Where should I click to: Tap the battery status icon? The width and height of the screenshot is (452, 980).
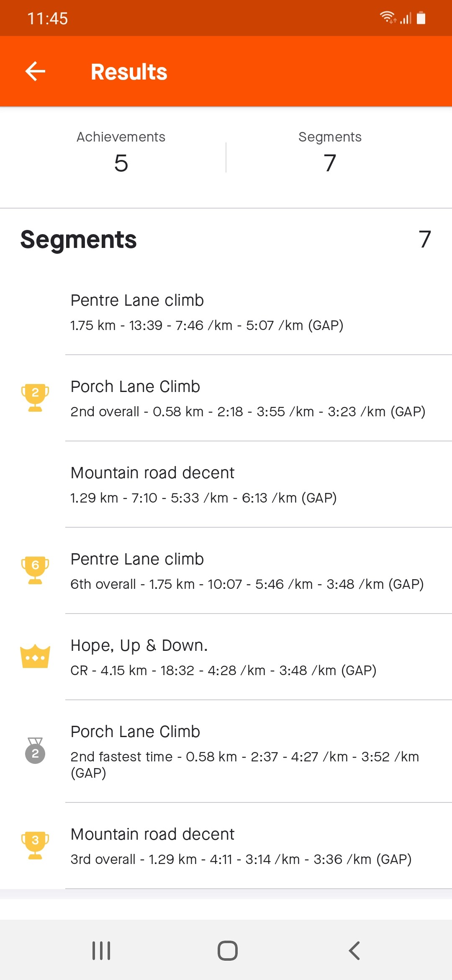(421, 18)
